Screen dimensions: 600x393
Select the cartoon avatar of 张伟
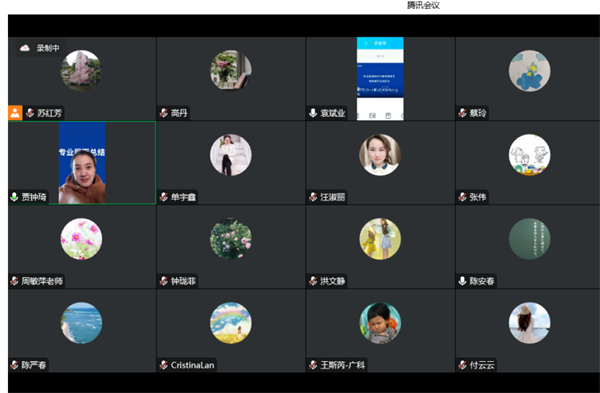(x=530, y=155)
